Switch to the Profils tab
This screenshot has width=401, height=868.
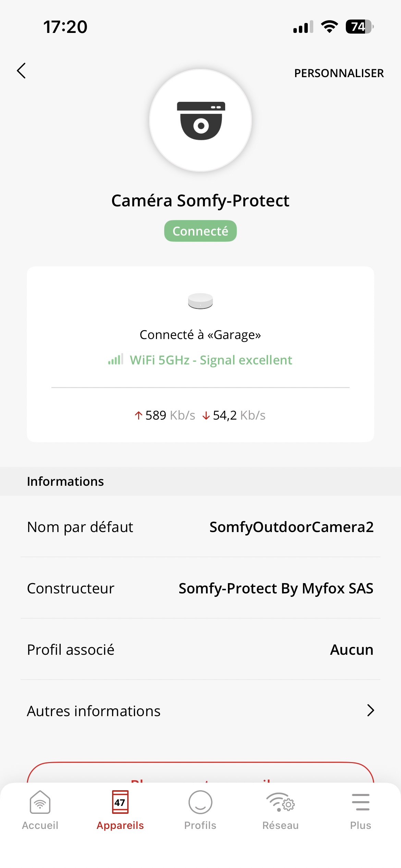point(200,810)
